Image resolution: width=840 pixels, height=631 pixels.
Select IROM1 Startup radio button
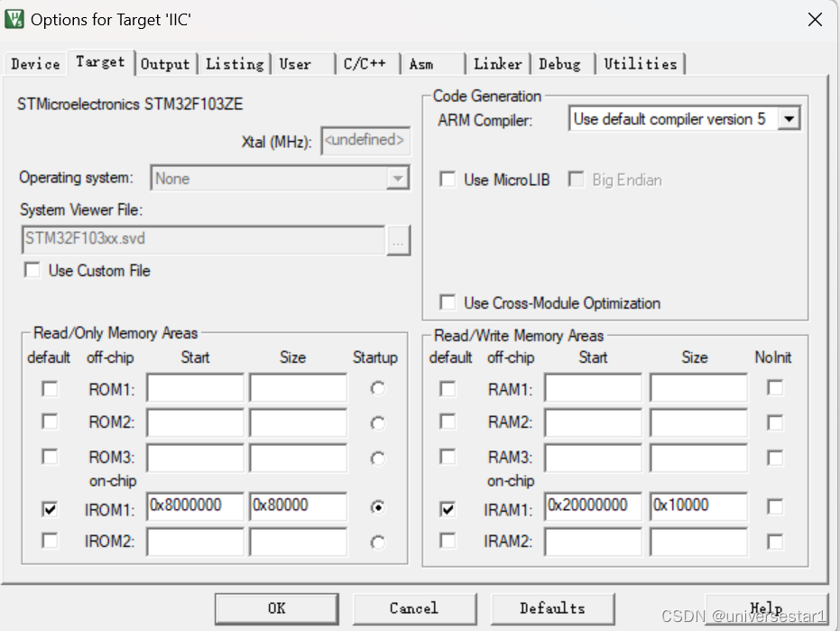pyautogui.click(x=378, y=507)
